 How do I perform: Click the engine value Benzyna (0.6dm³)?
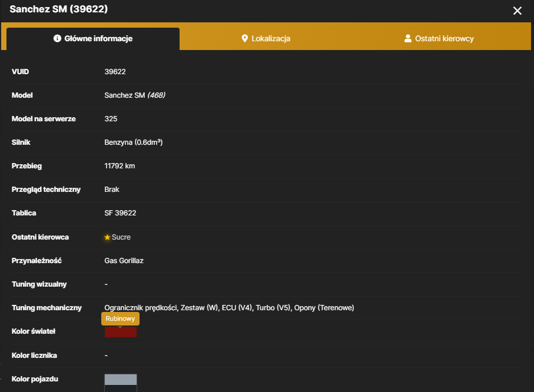click(134, 142)
